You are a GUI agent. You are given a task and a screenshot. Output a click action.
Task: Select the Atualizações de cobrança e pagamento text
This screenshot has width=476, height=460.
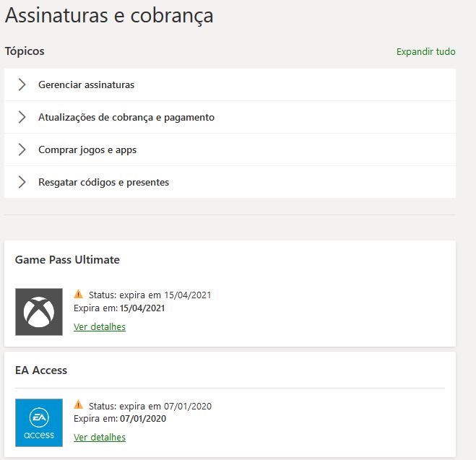pyautogui.click(x=126, y=117)
